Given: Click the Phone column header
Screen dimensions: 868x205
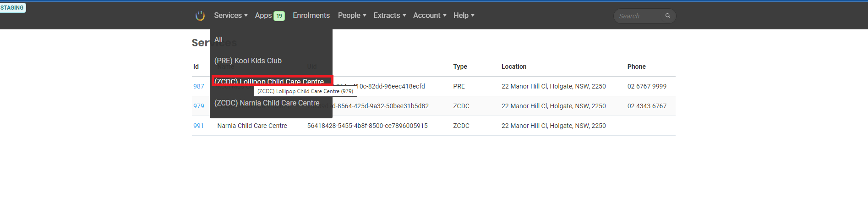Looking at the screenshot, I should (x=637, y=66).
